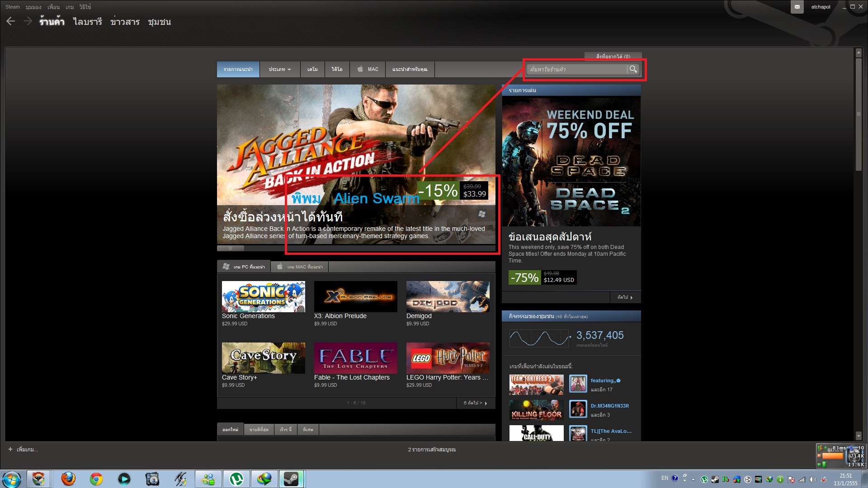The width and height of the screenshot is (868, 488).
Task: Click the เพิ่มเกม... add game button
Action: pos(23,450)
